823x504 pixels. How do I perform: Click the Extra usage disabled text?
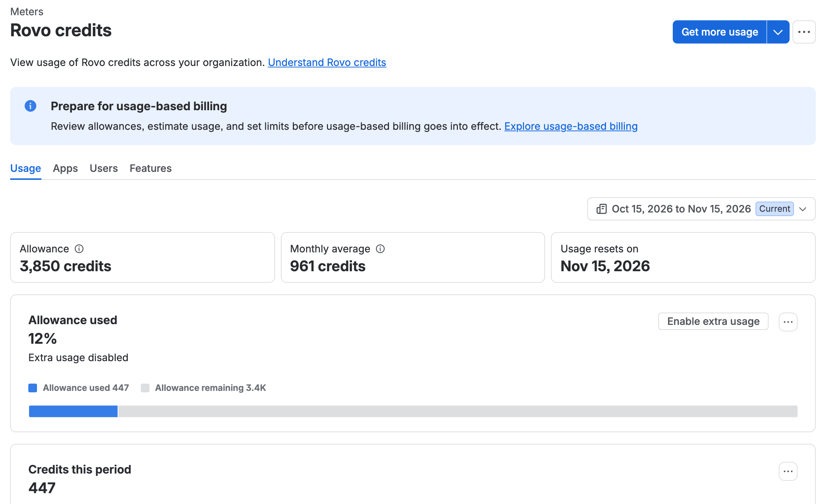pyautogui.click(x=78, y=358)
